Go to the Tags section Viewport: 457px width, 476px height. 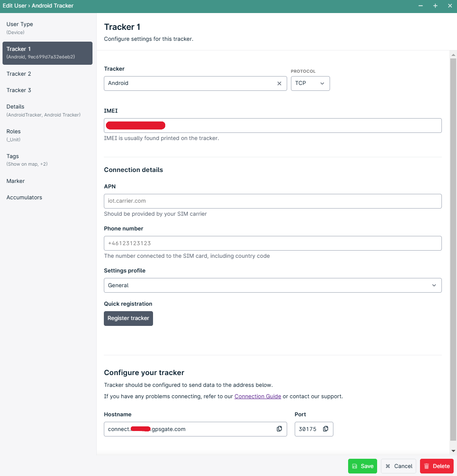pyautogui.click(x=48, y=160)
